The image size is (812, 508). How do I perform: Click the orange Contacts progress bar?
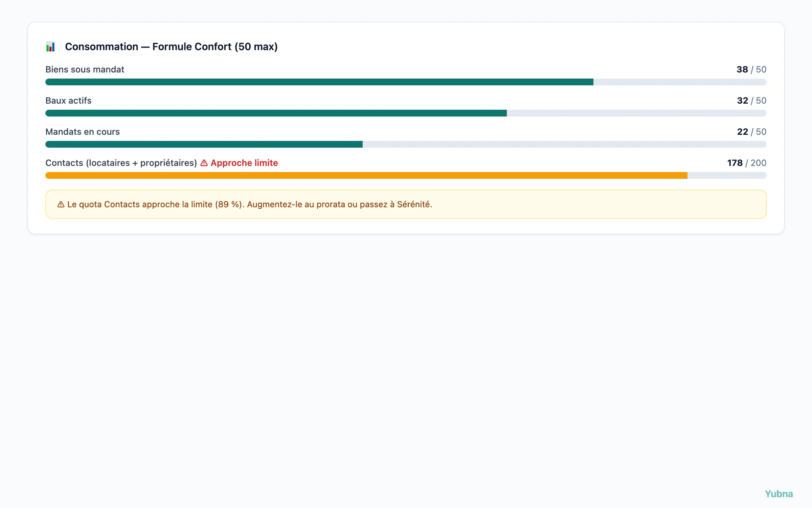click(x=406, y=175)
